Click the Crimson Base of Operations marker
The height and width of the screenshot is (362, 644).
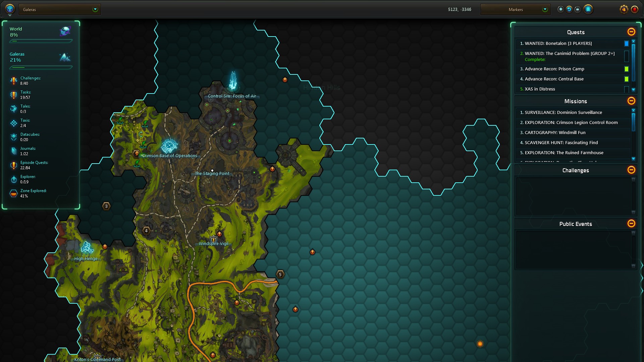(x=169, y=145)
